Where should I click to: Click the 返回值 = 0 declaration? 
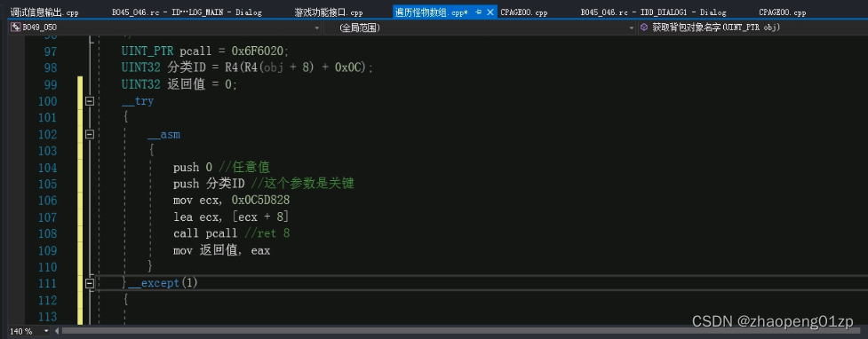[x=202, y=84]
